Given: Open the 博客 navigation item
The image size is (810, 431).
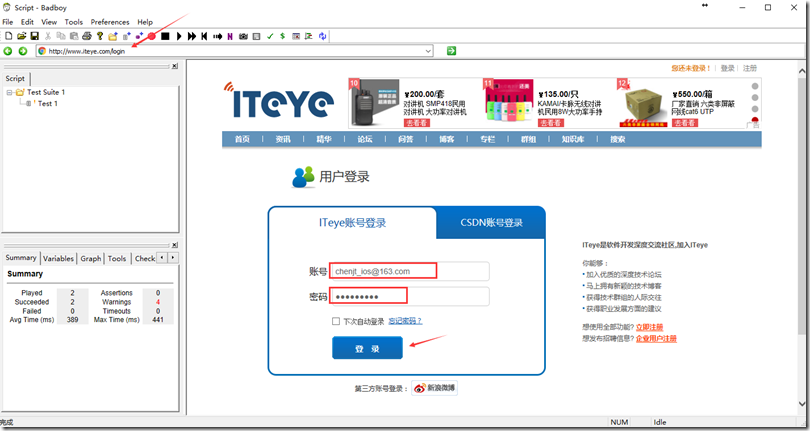Looking at the screenshot, I should click(446, 140).
